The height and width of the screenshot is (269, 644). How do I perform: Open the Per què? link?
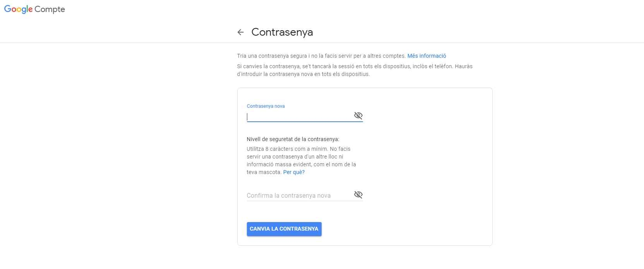pos(294,172)
